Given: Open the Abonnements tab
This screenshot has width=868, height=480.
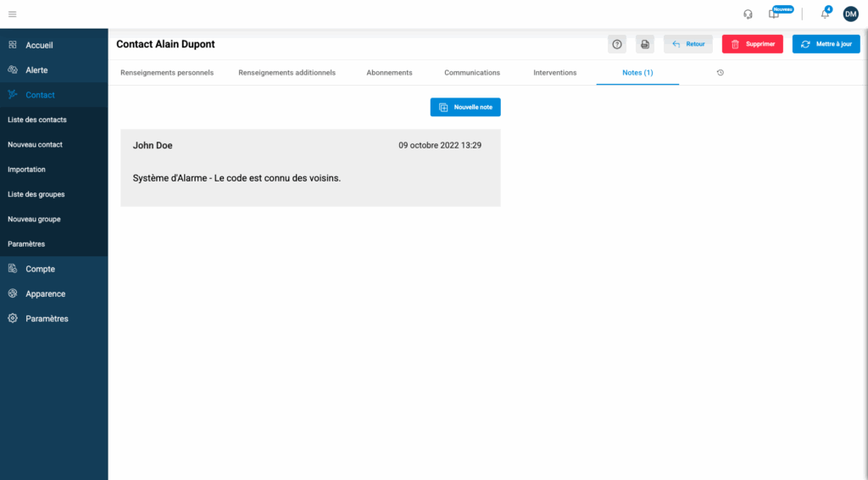Looking at the screenshot, I should pyautogui.click(x=389, y=73).
